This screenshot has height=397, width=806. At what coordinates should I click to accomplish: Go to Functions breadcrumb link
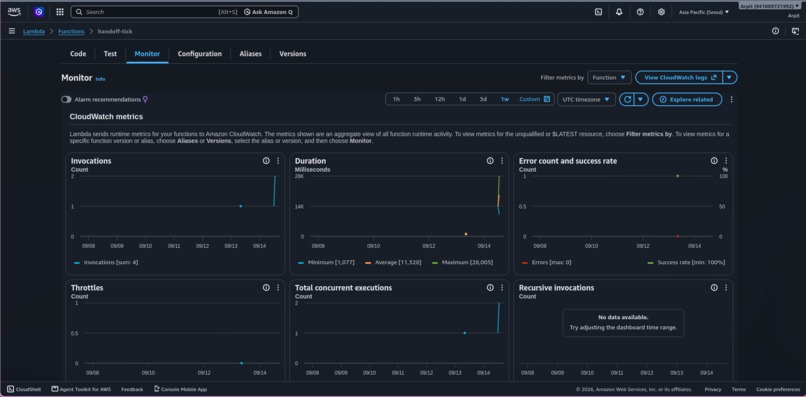(x=71, y=31)
